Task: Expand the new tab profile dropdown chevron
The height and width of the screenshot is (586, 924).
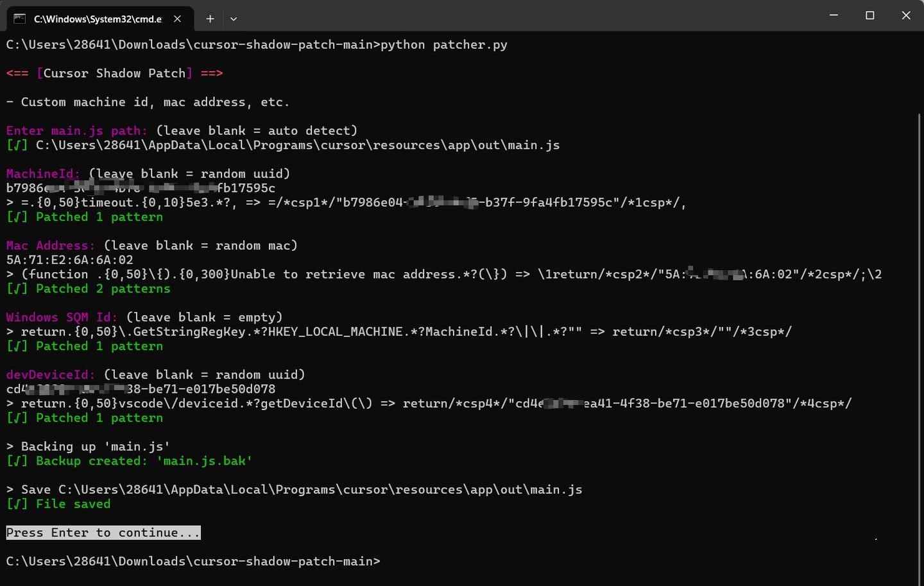Action: pyautogui.click(x=234, y=19)
